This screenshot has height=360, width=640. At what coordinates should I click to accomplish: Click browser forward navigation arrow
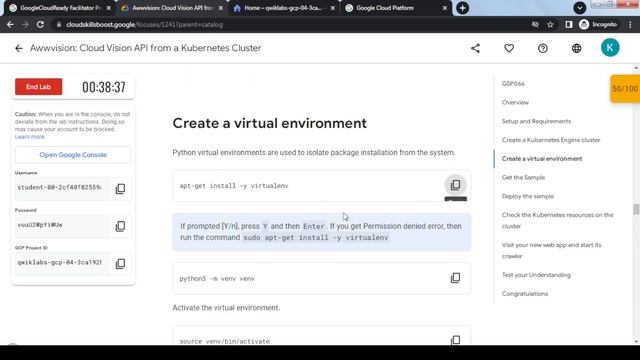25,24
